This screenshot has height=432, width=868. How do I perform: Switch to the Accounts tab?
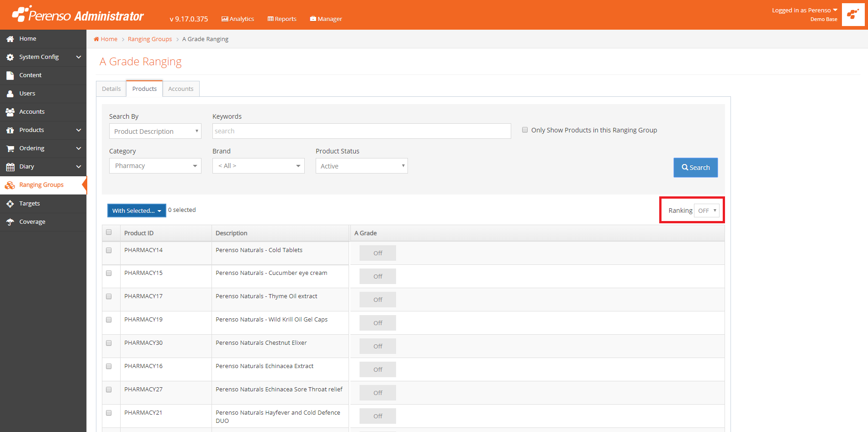[181, 89]
